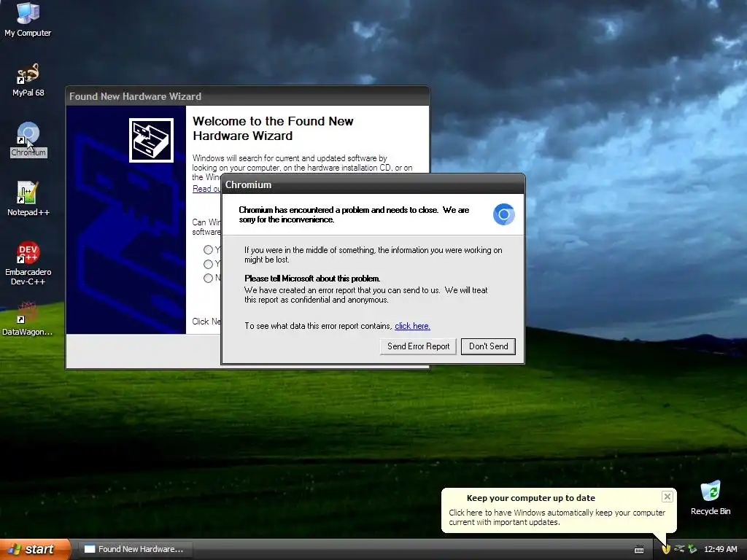Click 'Welcome to the Found New Hardware Wizard' heading
This screenshot has width=747, height=560.
pyautogui.click(x=273, y=128)
